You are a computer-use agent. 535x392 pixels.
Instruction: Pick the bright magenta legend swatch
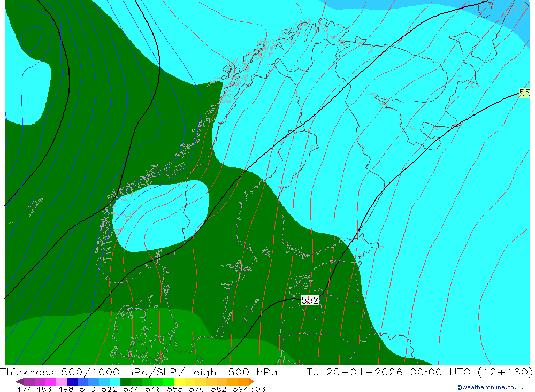pyautogui.click(x=50, y=381)
